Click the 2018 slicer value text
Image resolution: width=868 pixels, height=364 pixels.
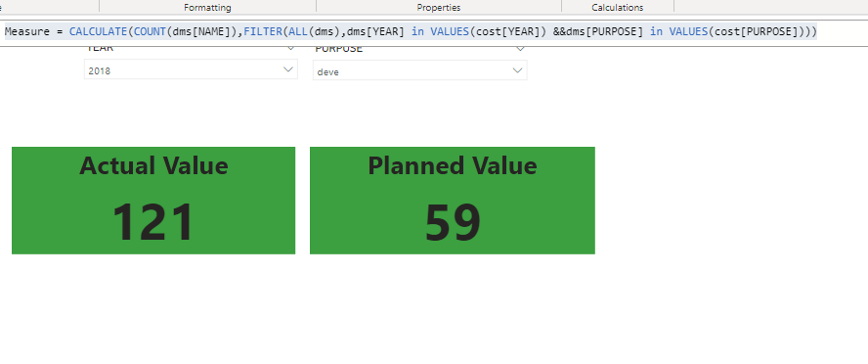pyautogui.click(x=99, y=70)
